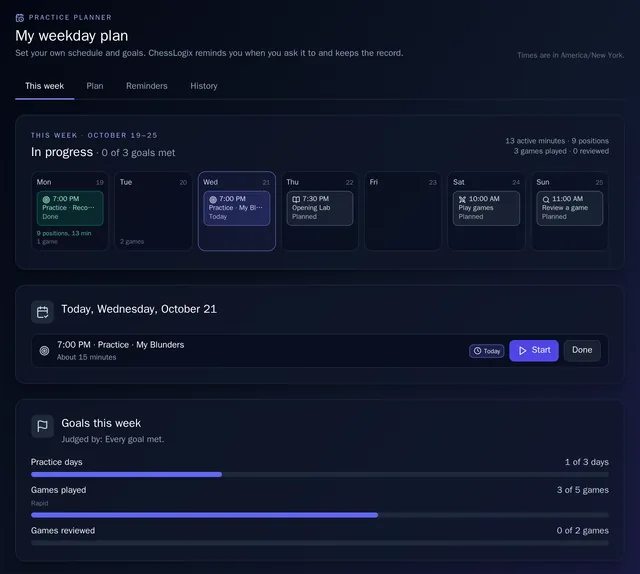The width and height of the screenshot is (640, 574).
Task: Click '3 games played · 0 reviewed' stats
Action: click(561, 151)
